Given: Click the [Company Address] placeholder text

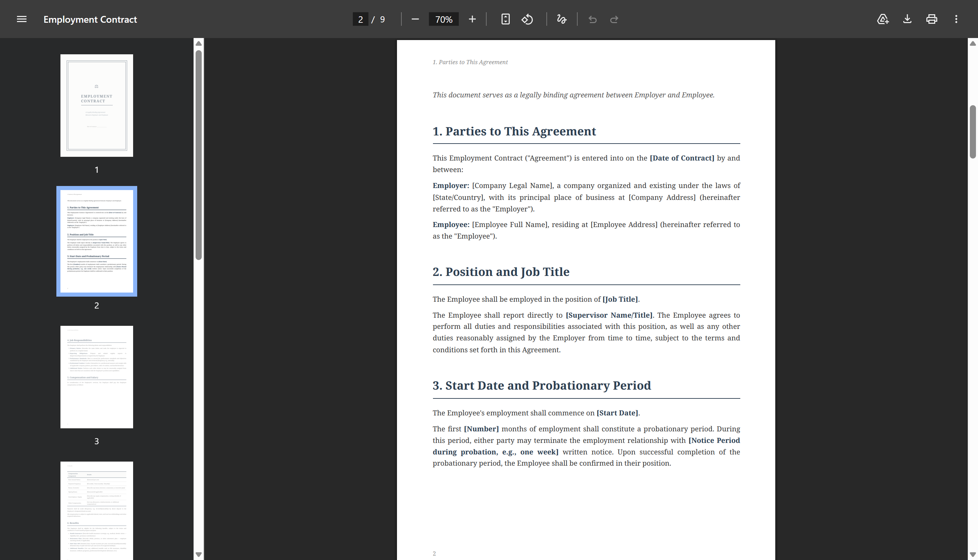Looking at the screenshot, I should [x=662, y=198].
